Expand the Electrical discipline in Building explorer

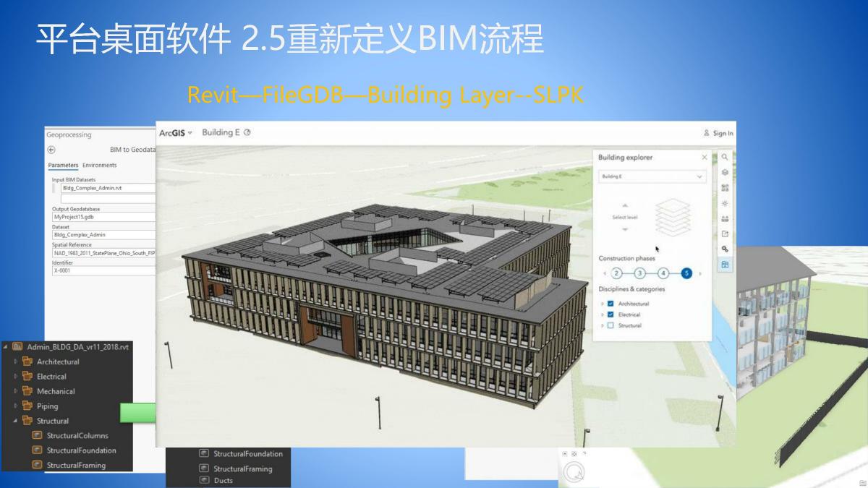click(x=603, y=314)
